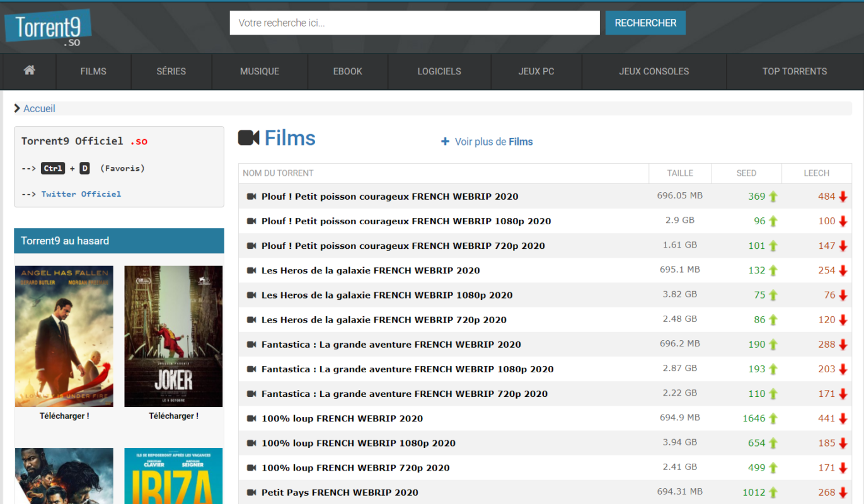Click red leech arrow beside 441
The width and height of the screenshot is (864, 504).
point(843,418)
